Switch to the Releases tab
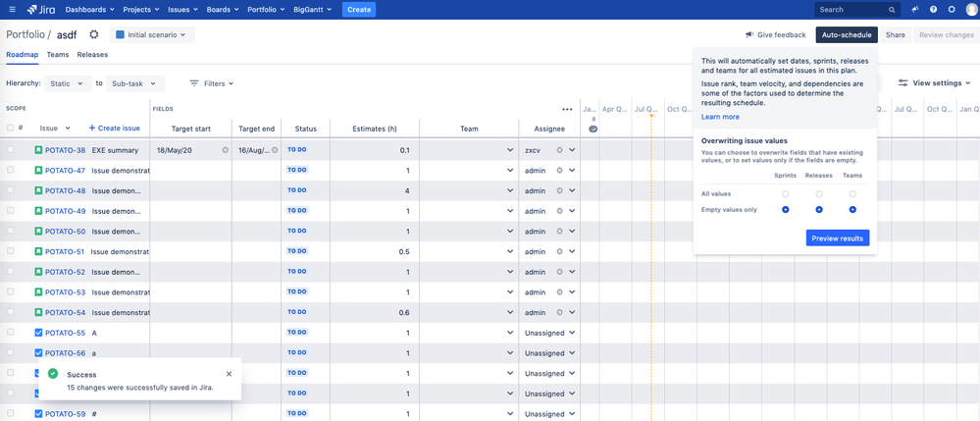Screen dimensions: 980x421 (92, 54)
